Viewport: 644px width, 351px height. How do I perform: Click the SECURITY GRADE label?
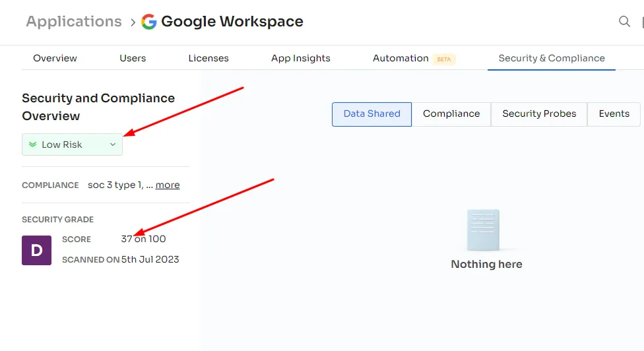tap(57, 220)
